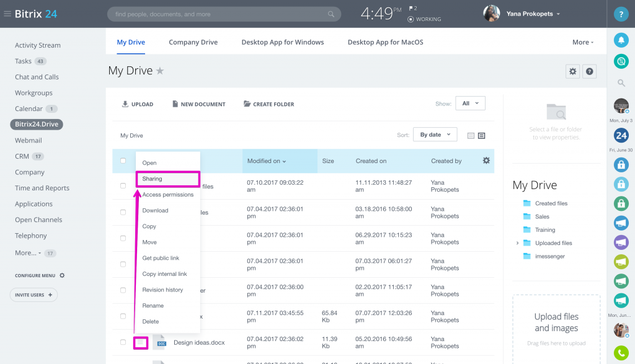
Task: Click the Upload files and images drop zone
Action: (x=556, y=329)
